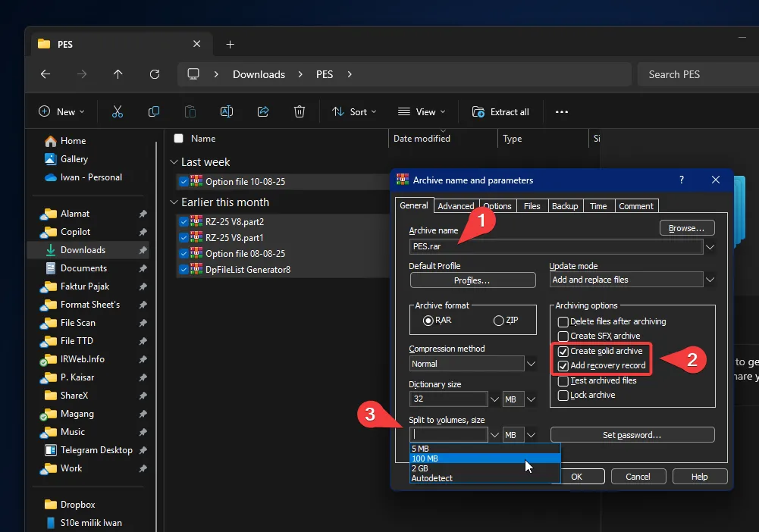This screenshot has height=532, width=759.
Task: Uncheck Create solid archive
Action: pos(563,351)
